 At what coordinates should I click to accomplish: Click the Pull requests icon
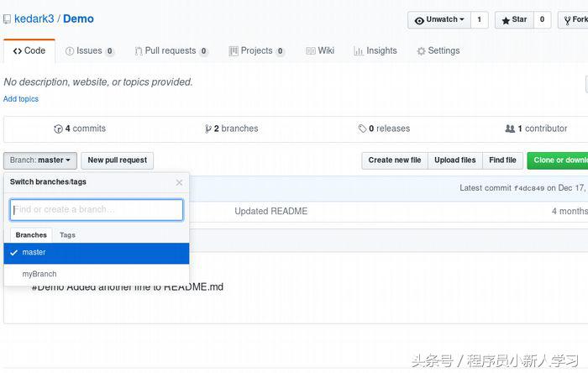point(139,51)
